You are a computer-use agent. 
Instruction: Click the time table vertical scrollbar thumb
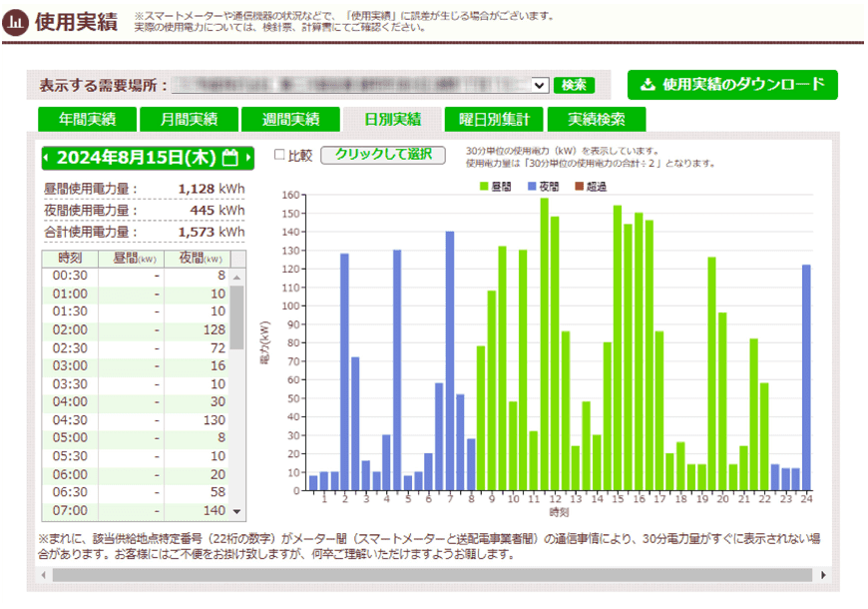pyautogui.click(x=237, y=316)
